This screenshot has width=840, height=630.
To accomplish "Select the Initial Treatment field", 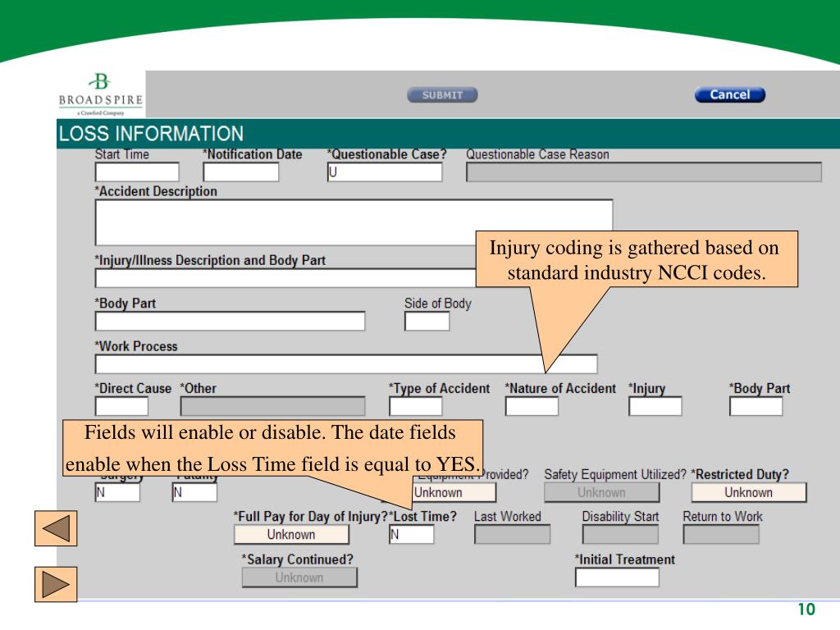I will click(x=617, y=577).
